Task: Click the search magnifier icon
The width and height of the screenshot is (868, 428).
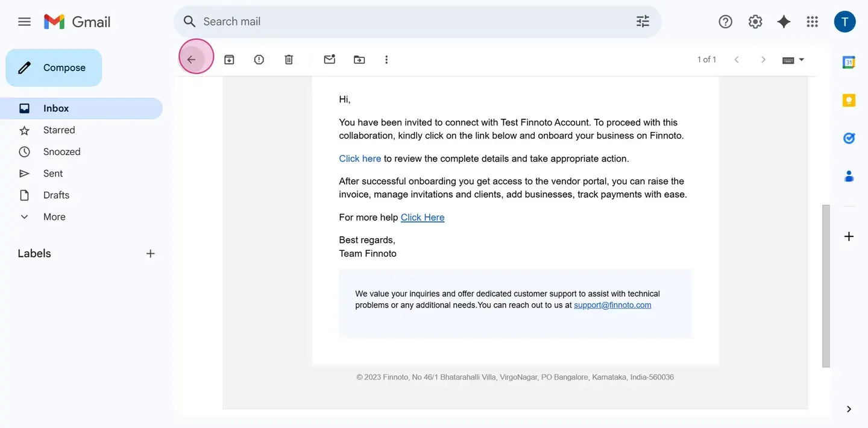Action: click(189, 22)
